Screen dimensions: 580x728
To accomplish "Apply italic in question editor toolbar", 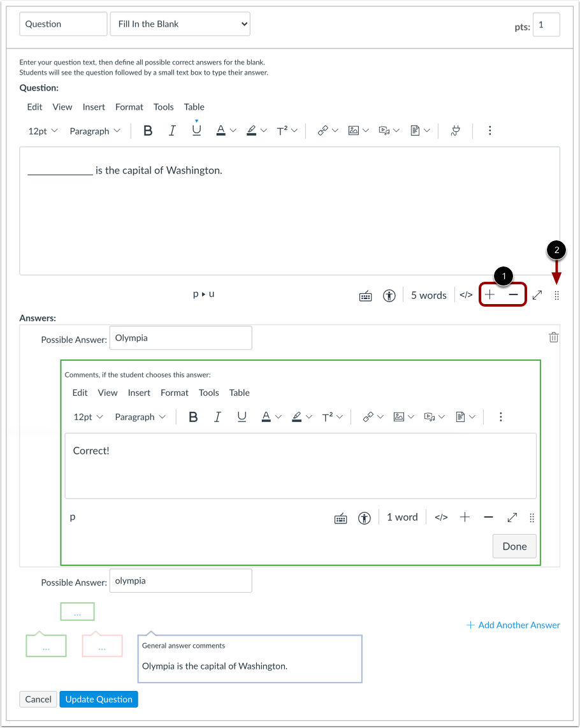I will click(172, 131).
